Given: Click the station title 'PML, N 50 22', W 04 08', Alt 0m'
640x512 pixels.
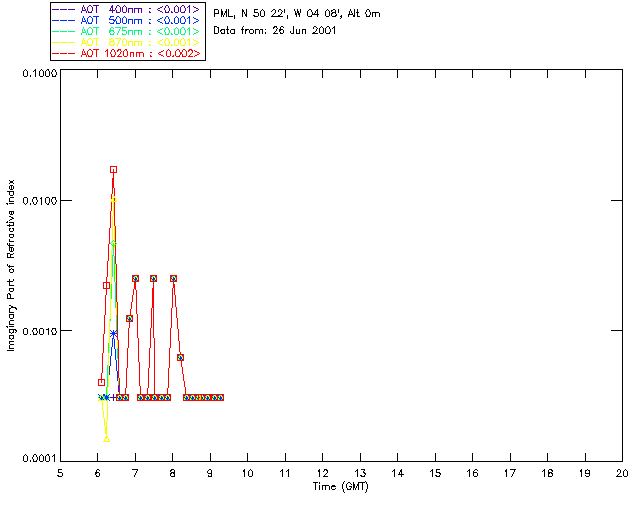Looking at the screenshot, I should click(x=297, y=13).
